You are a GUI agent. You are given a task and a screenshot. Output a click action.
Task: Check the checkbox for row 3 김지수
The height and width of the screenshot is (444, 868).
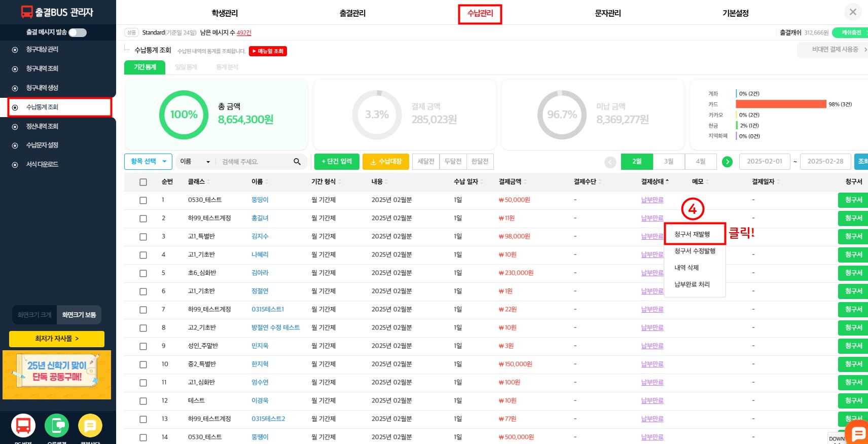pyautogui.click(x=143, y=237)
